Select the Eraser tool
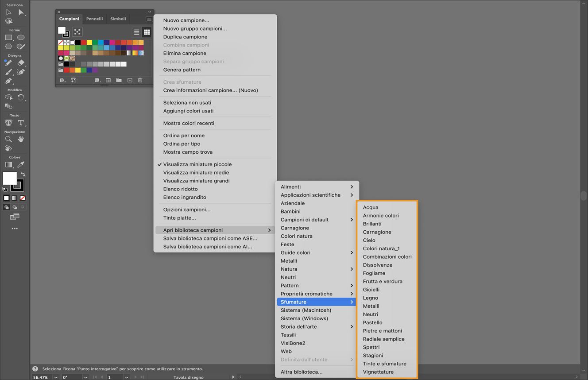 coord(21,63)
